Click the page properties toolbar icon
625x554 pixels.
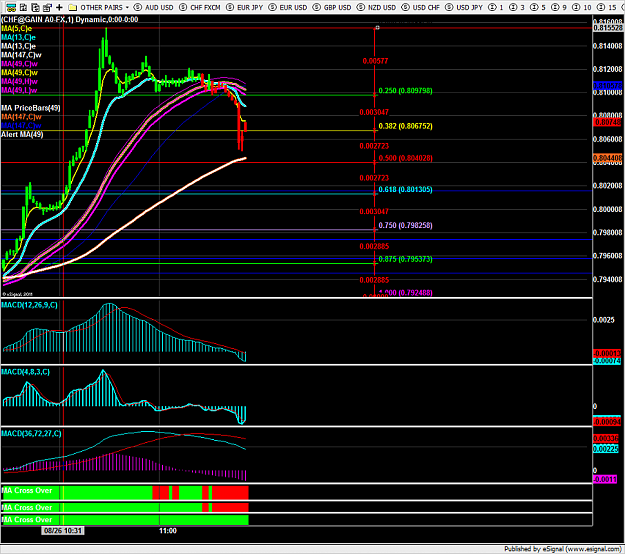click(47, 7)
